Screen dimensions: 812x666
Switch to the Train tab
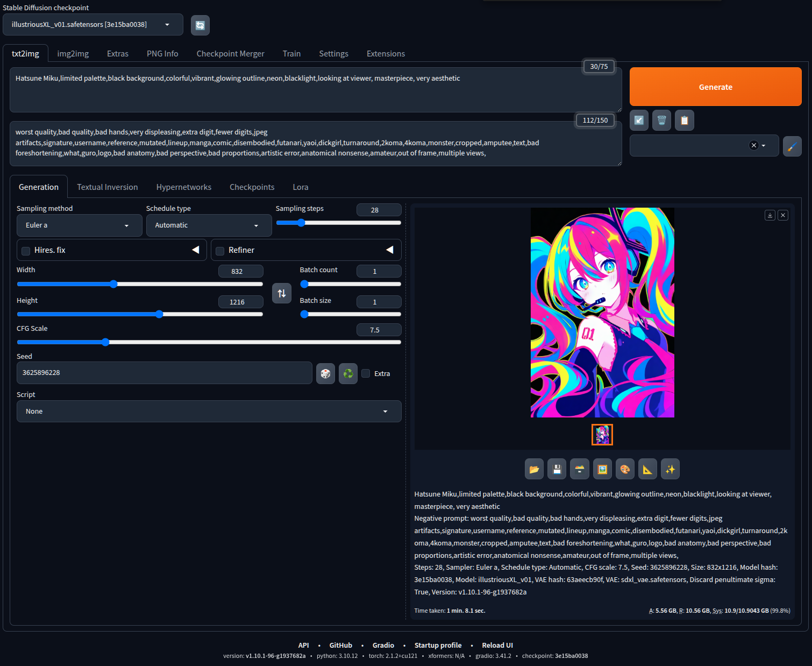292,54
